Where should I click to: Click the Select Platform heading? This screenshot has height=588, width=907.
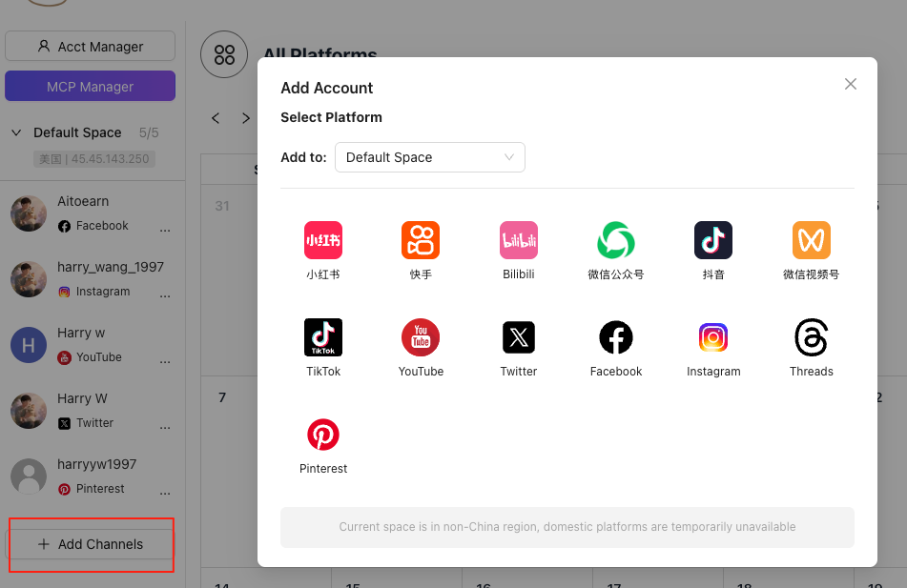[x=332, y=117]
